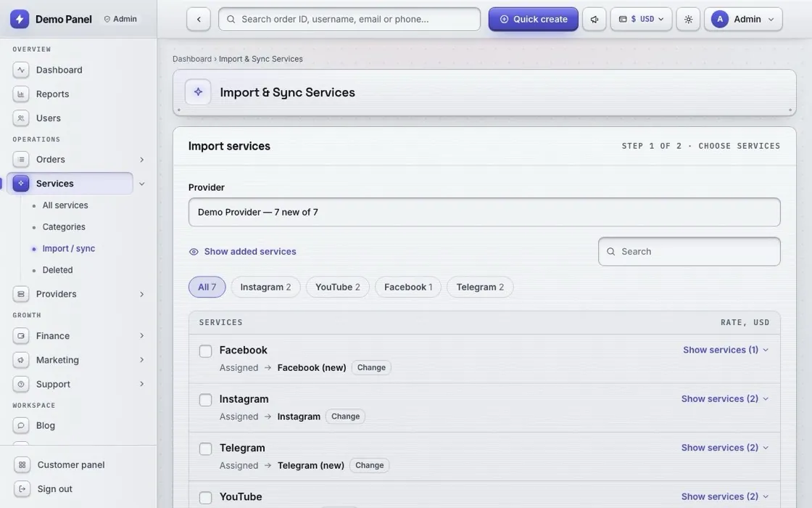Viewport: 812px width, 508px height.
Task: Expand the Orders submenu chevron
Action: click(141, 160)
